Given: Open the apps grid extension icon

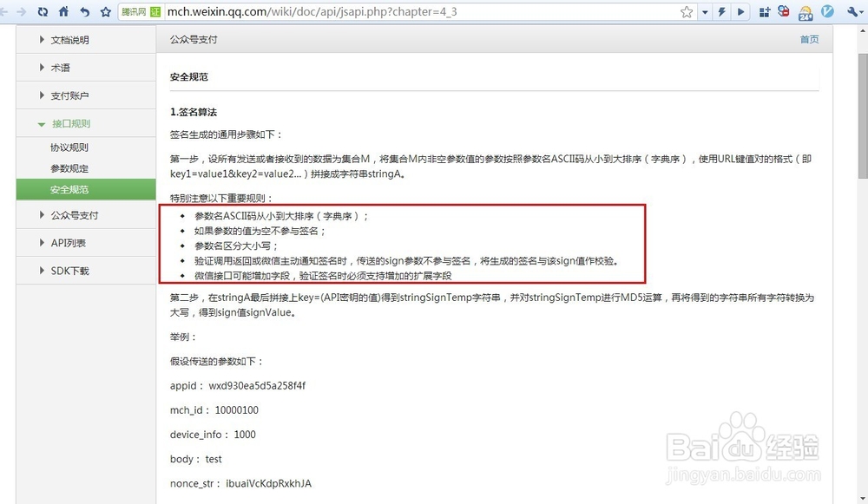Looking at the screenshot, I should click(x=765, y=11).
